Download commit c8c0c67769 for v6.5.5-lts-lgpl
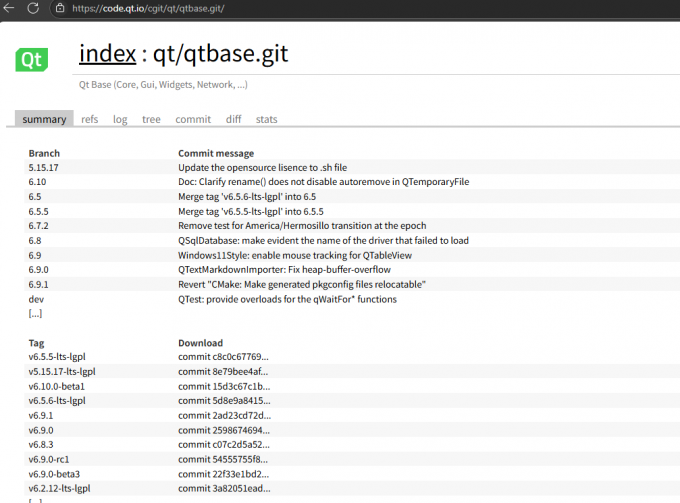 tap(223, 357)
